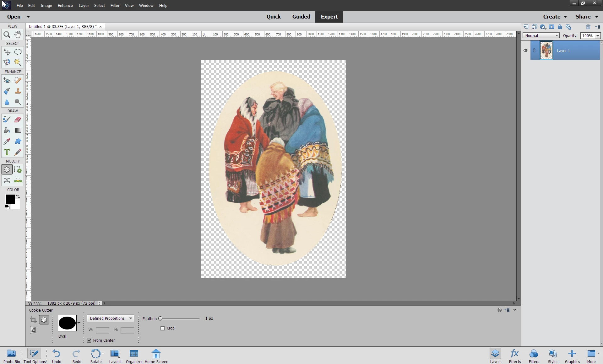Click the black foreground color swatch
The height and width of the screenshot is (364, 603).
(x=9, y=199)
